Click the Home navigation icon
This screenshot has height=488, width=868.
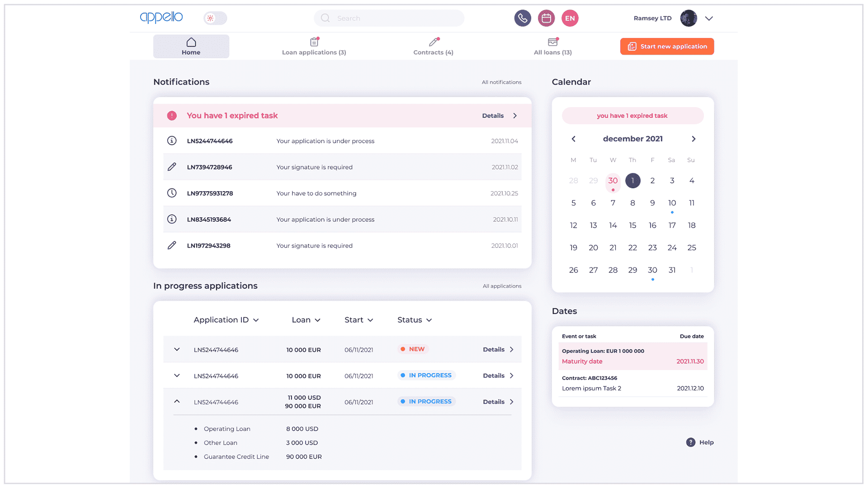pos(191,41)
